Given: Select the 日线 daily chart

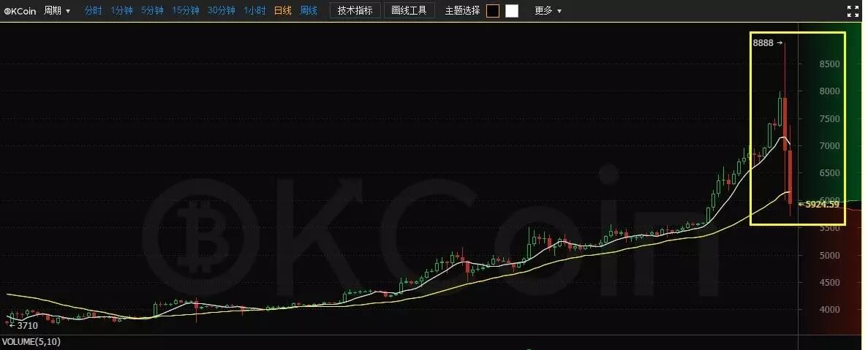Looking at the screenshot, I should click(282, 10).
